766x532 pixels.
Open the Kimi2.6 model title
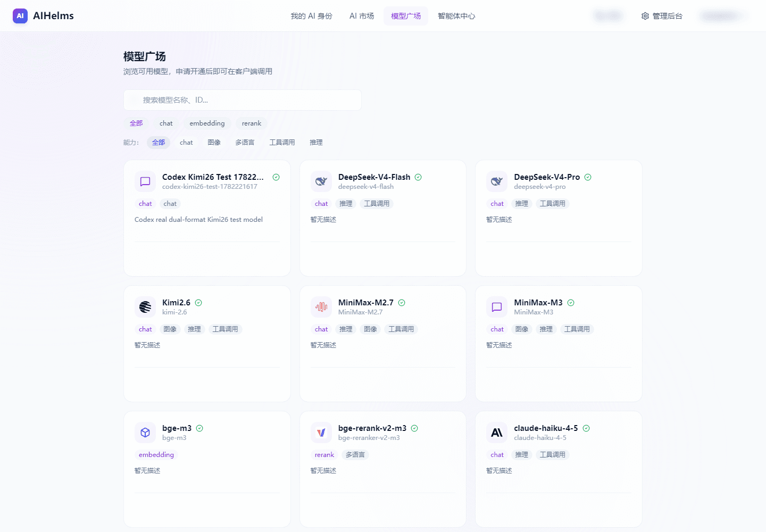click(x=176, y=303)
